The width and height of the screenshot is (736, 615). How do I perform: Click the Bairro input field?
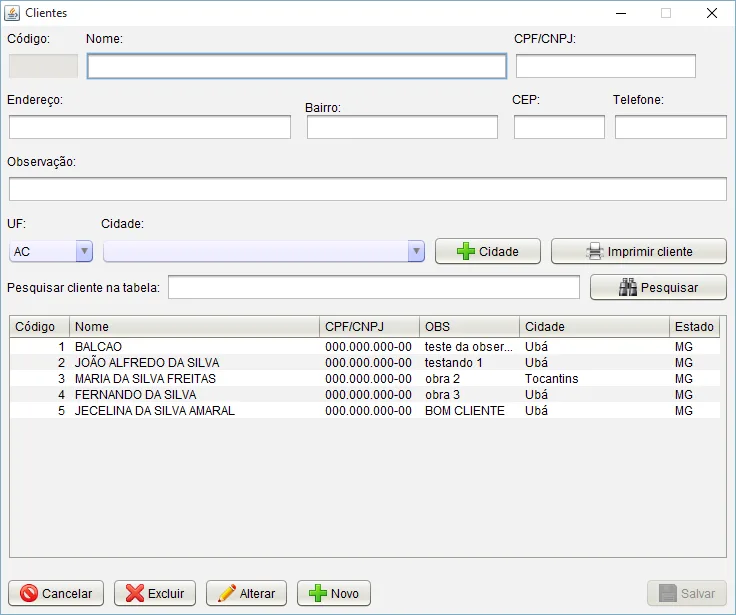[402, 127]
